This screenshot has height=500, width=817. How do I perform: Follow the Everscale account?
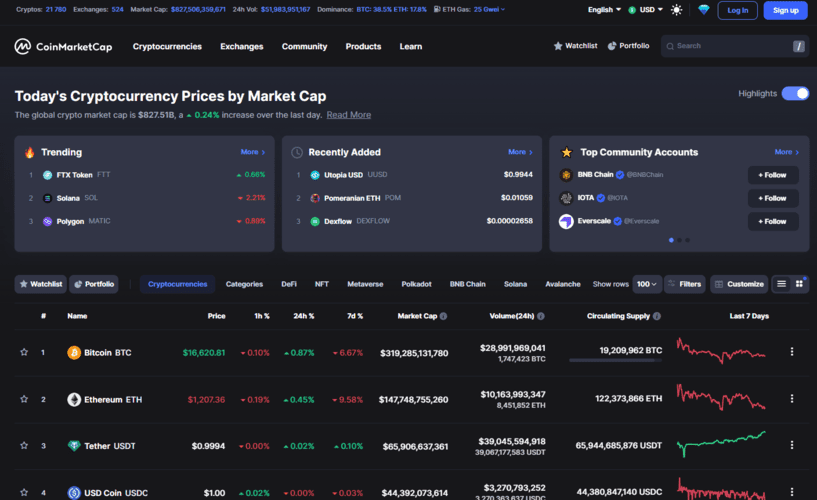coord(773,221)
